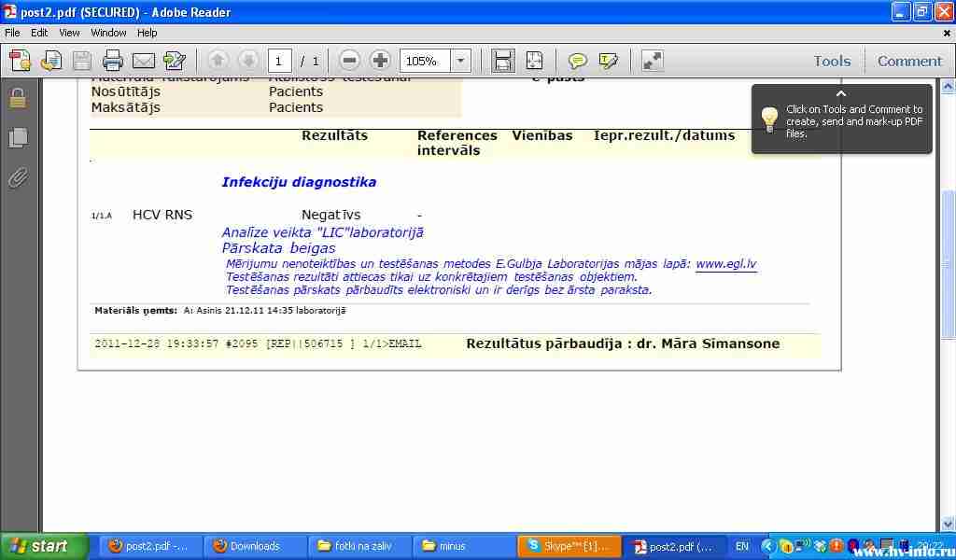
Task: Click the 'Pārskata beigas' line
Action: [278, 248]
